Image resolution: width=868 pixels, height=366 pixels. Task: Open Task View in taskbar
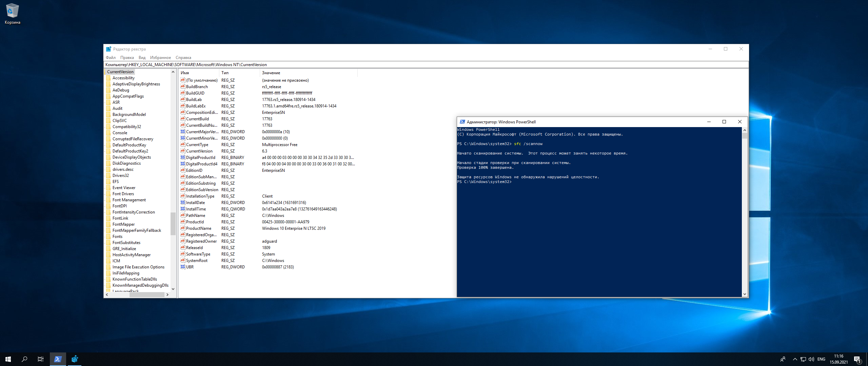click(x=41, y=359)
